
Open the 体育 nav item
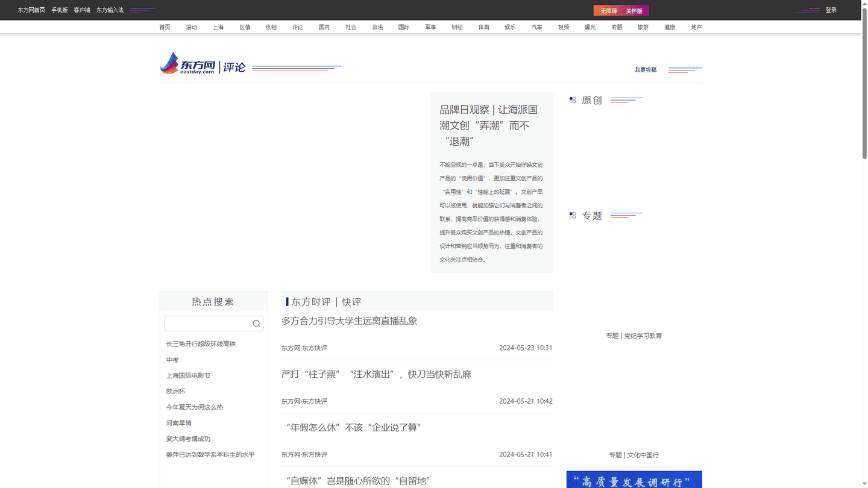(x=484, y=27)
